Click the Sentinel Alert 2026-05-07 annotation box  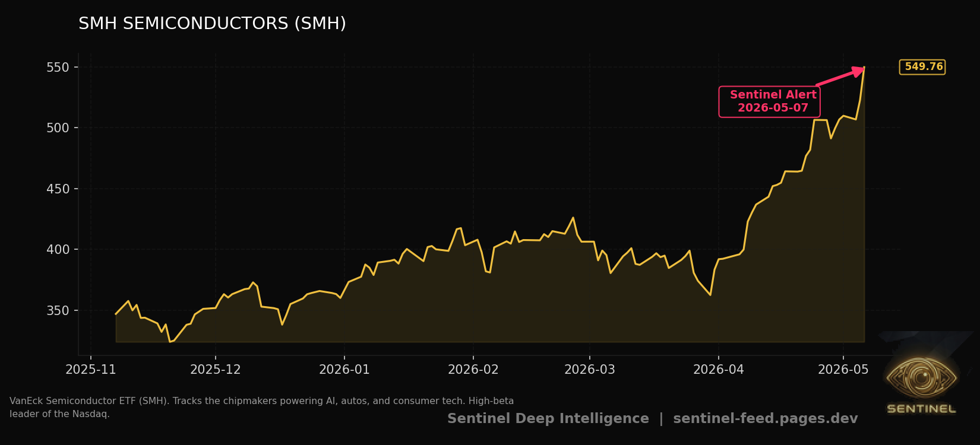point(770,101)
